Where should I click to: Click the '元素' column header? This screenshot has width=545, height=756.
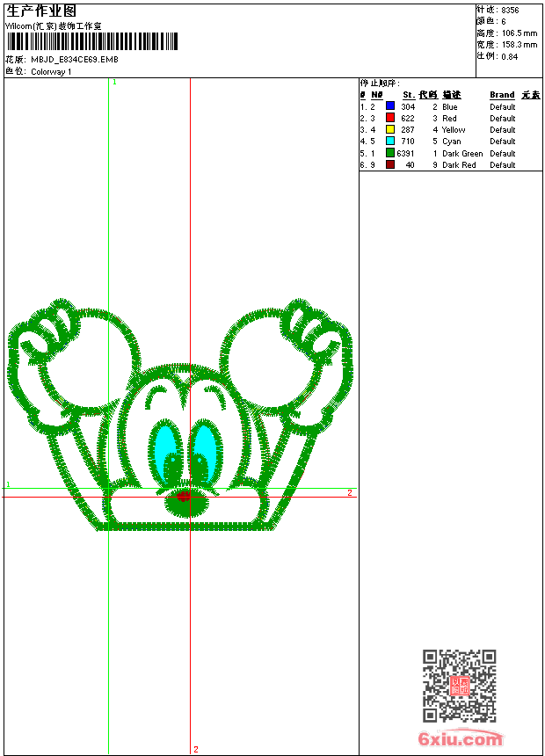531,95
